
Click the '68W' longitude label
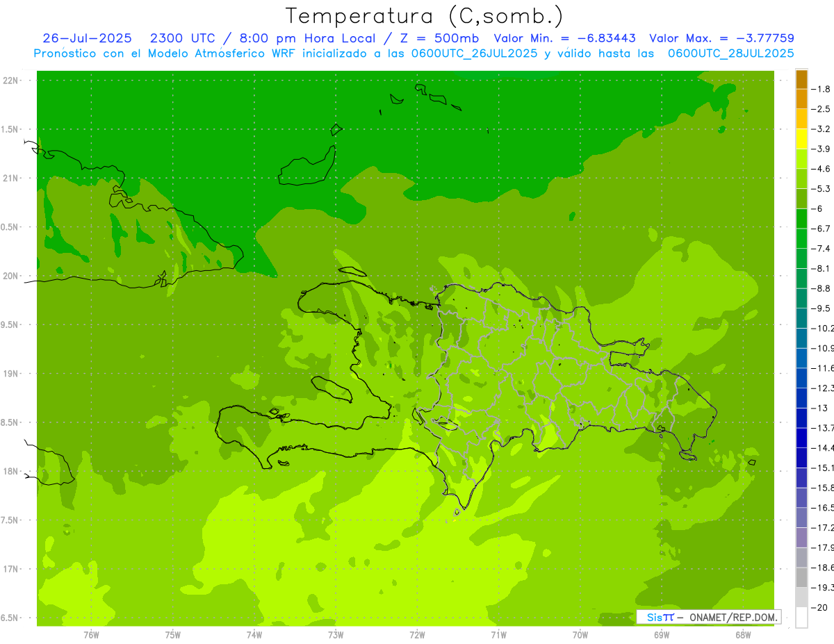[743, 635]
